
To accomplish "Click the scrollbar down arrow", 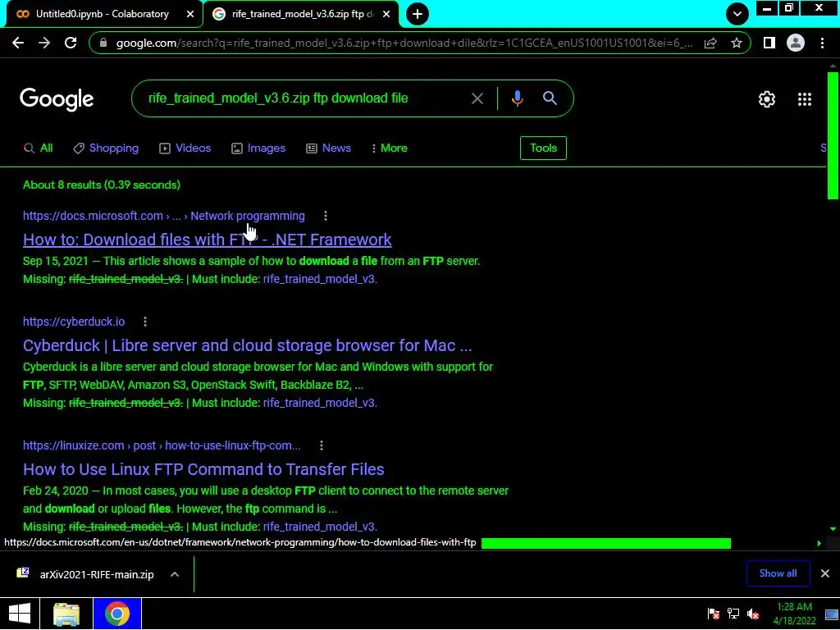I will pos(833,529).
